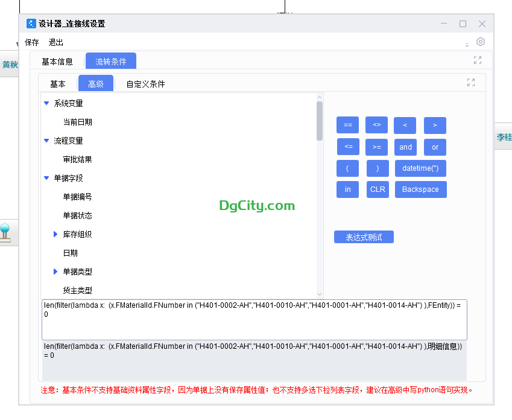512x420 pixels.
Task: Switch to the 基本信息 tab
Action: pos(57,61)
